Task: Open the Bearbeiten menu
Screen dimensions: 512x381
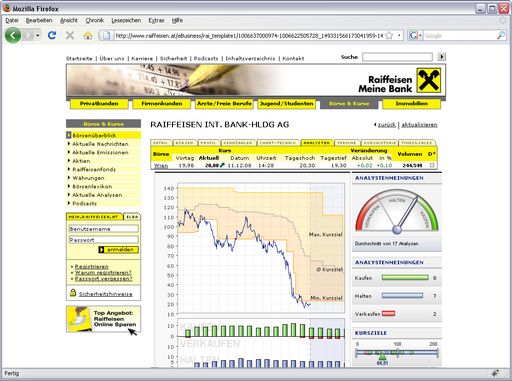Action: click(39, 20)
